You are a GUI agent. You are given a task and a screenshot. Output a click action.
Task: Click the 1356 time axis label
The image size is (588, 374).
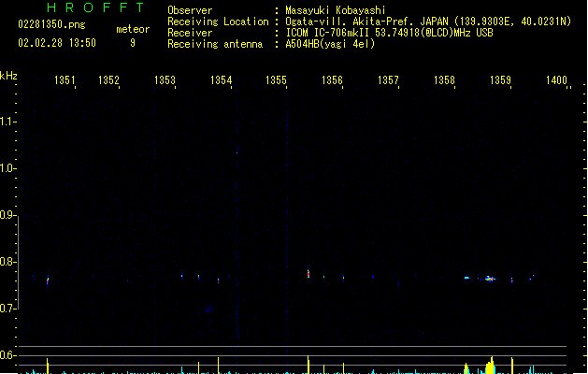[x=332, y=80]
